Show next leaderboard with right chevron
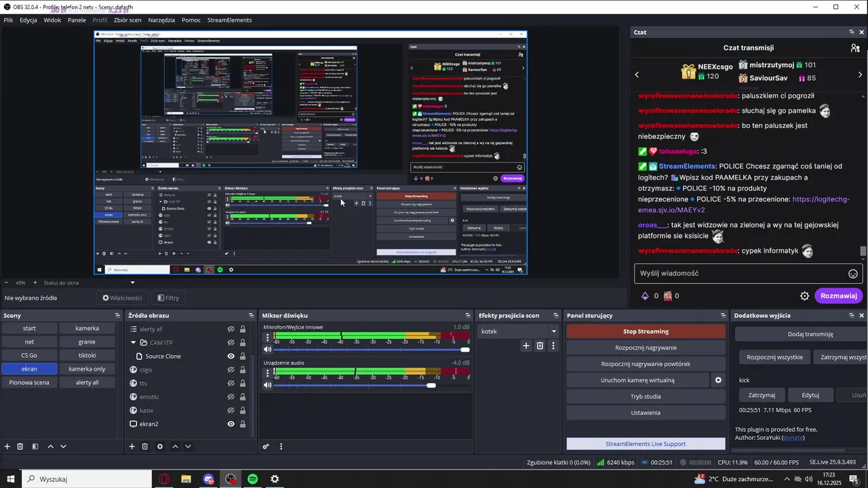 click(862, 74)
